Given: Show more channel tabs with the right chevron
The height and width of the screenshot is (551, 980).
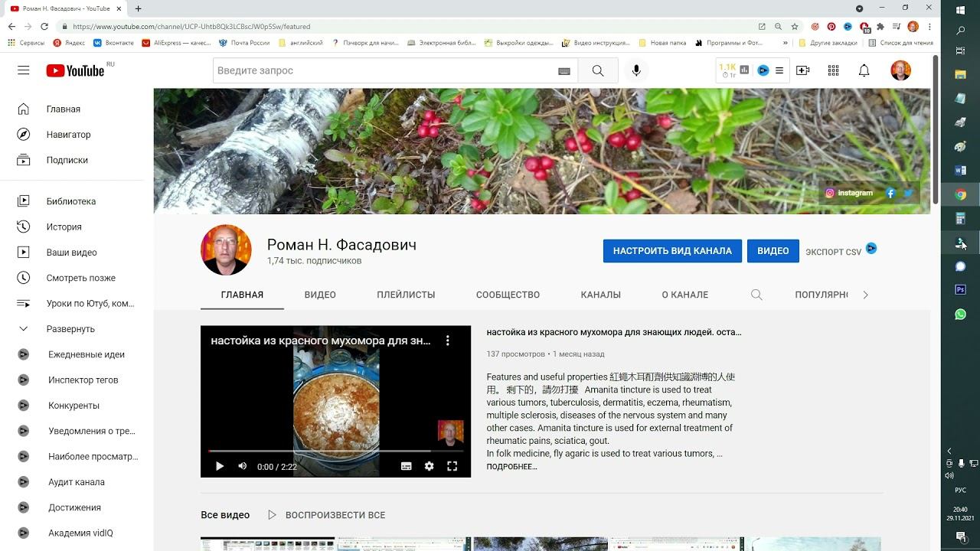Looking at the screenshot, I should point(866,295).
